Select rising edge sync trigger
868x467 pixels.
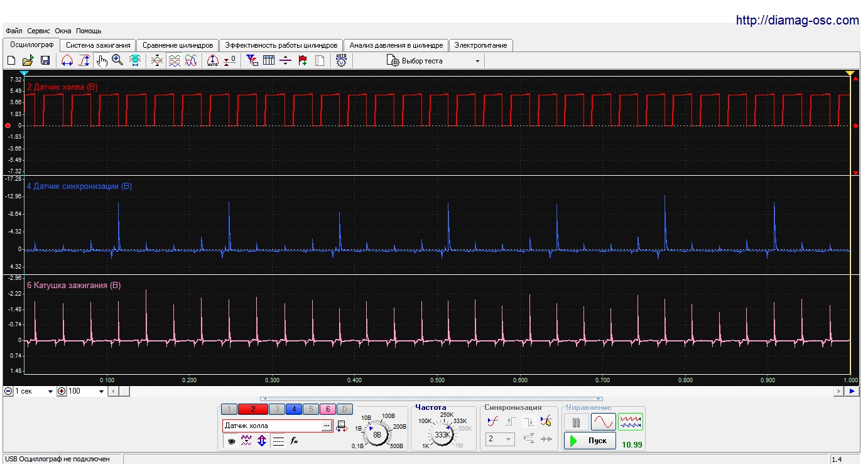point(511,422)
